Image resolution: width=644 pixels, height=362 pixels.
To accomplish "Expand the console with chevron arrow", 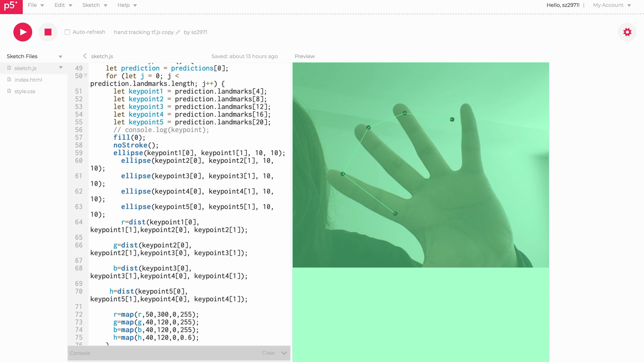I will pyautogui.click(x=284, y=353).
